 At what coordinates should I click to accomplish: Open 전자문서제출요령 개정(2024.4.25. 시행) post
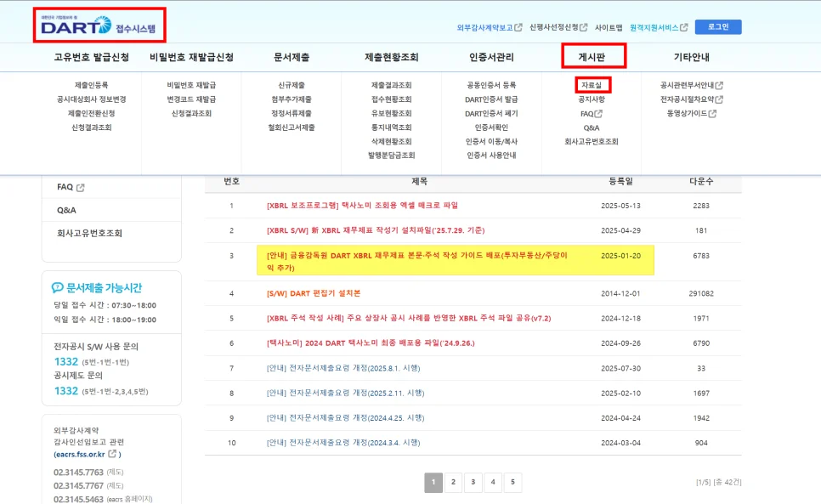346,418
